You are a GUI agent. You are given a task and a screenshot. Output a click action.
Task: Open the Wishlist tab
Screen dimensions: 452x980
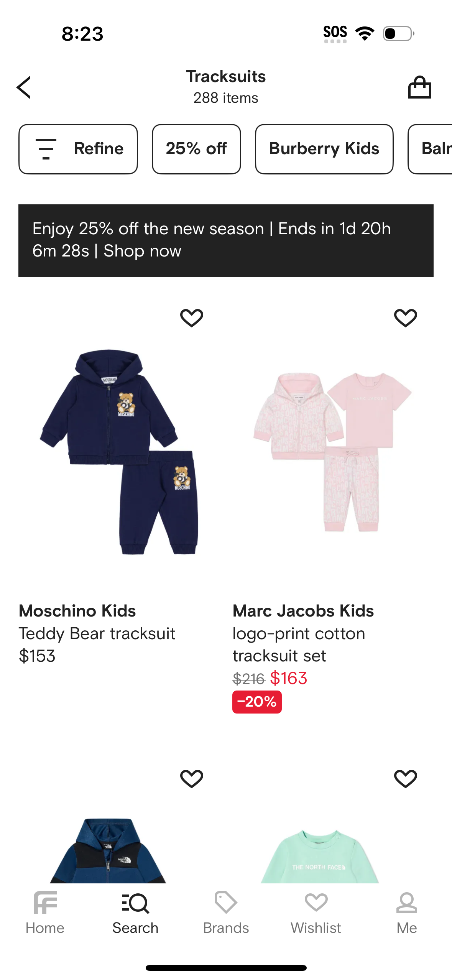pyautogui.click(x=316, y=913)
